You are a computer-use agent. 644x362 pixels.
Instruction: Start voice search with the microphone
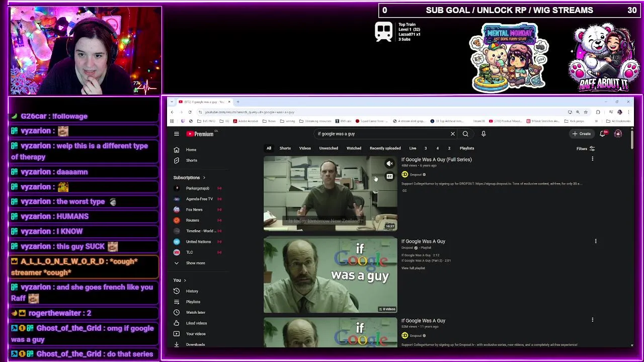pos(484,134)
